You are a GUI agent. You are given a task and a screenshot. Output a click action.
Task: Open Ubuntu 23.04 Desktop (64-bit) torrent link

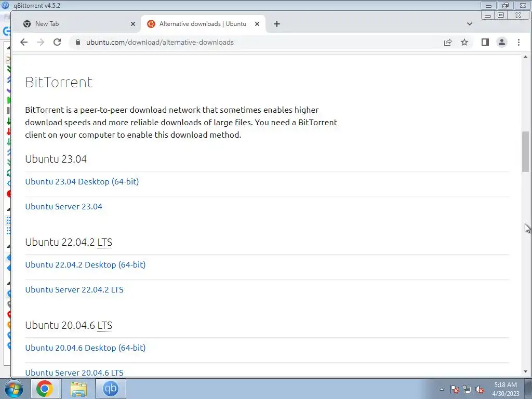[82, 181]
